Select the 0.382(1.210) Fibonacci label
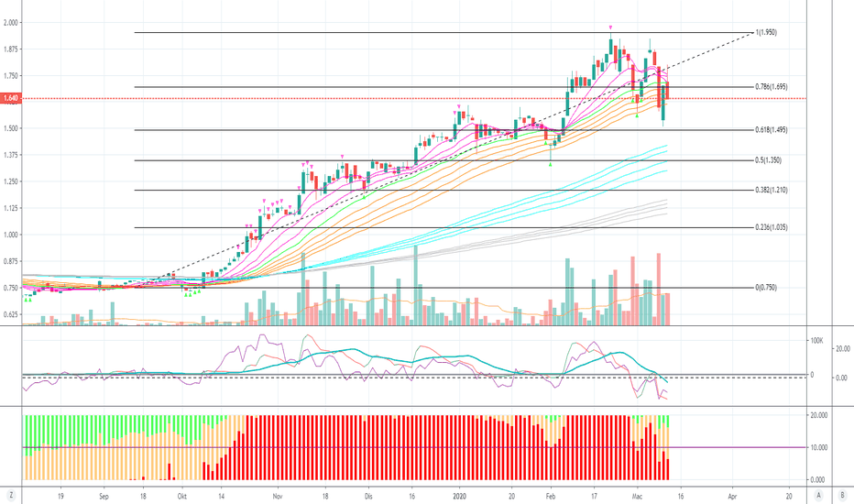Image resolution: width=854 pixels, height=504 pixels. (772, 190)
